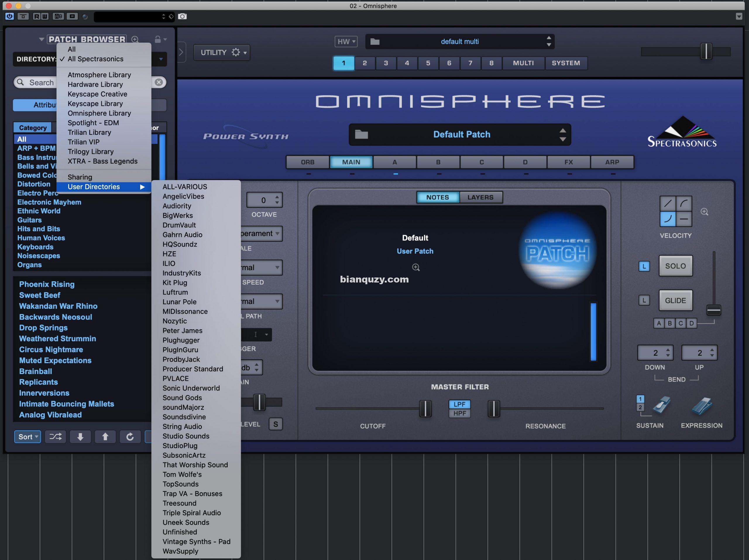Click the camera snapshot icon
The height and width of the screenshot is (560, 749).
point(182,17)
